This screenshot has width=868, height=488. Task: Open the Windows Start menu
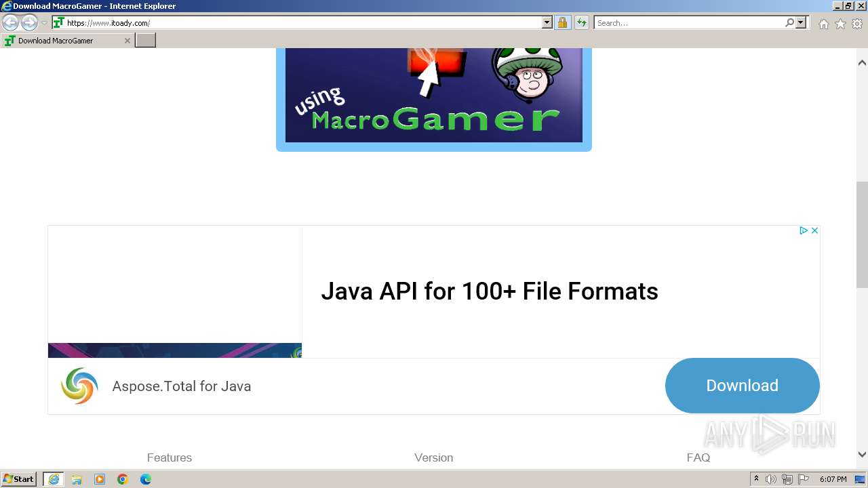pos(19,479)
